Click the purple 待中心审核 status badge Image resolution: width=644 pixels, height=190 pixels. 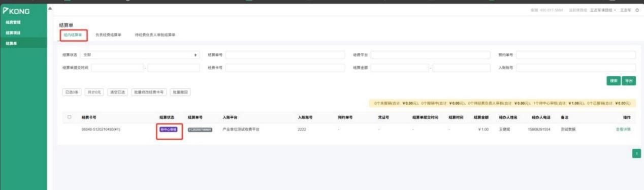(168, 130)
